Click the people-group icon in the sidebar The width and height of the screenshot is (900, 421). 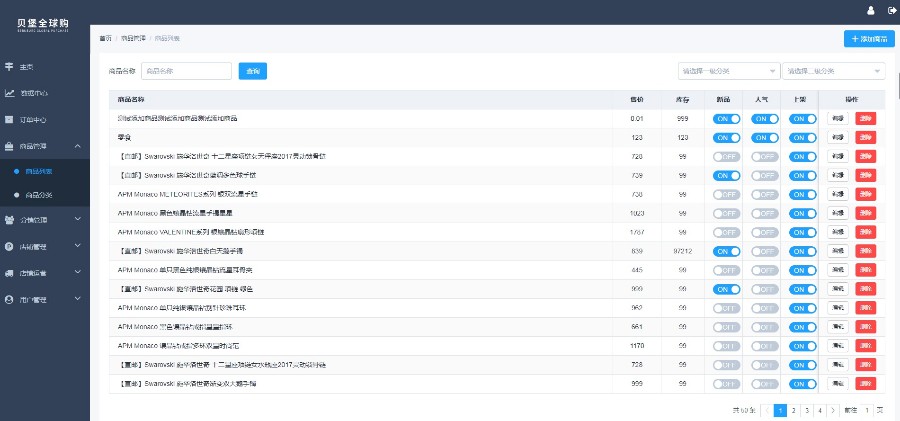[9, 219]
